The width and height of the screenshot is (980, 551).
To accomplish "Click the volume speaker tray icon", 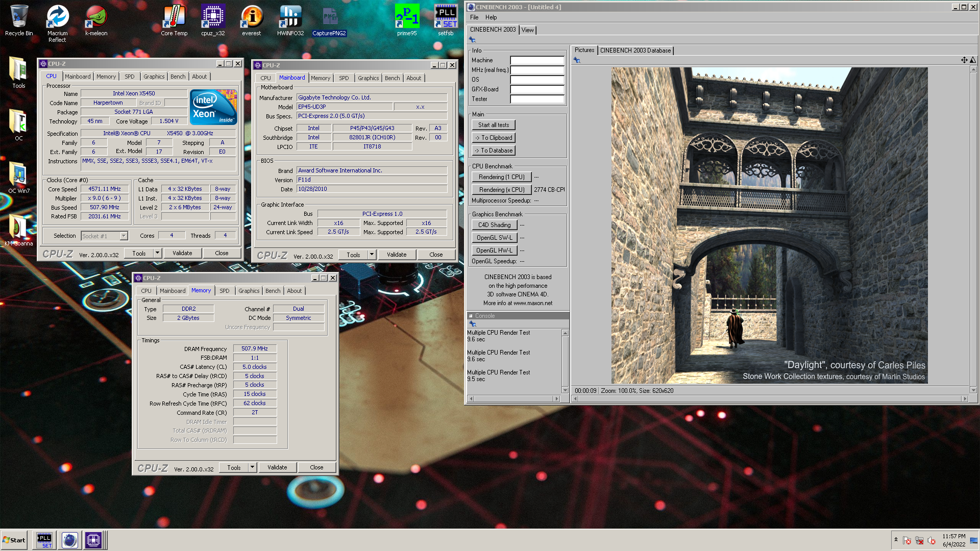I will 932,541.
